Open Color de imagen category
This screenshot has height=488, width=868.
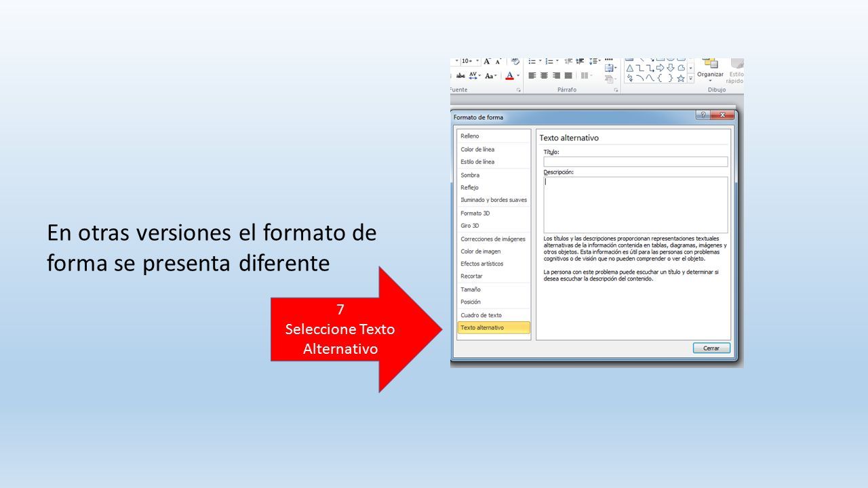tap(494, 251)
